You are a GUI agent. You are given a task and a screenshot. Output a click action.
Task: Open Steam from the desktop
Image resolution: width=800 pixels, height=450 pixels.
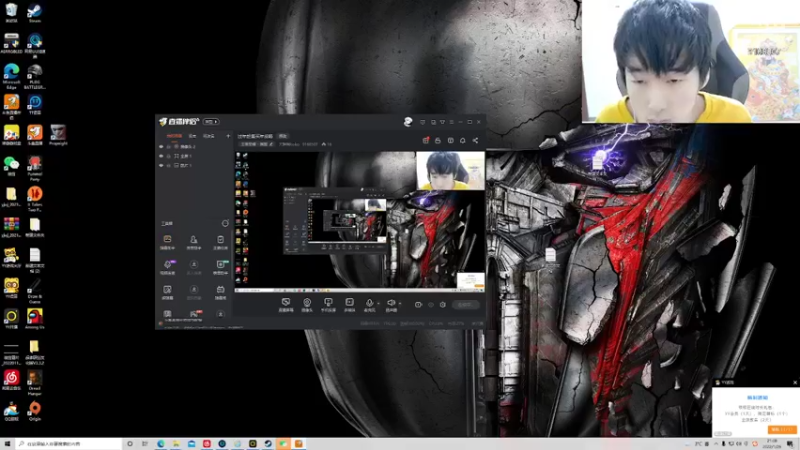point(35,12)
